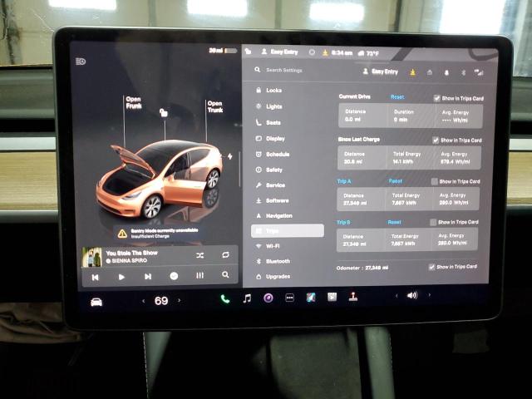This screenshot has width=532, height=399.
Task: Open Easy Entry profile menu in top bar
Action: tap(279, 52)
